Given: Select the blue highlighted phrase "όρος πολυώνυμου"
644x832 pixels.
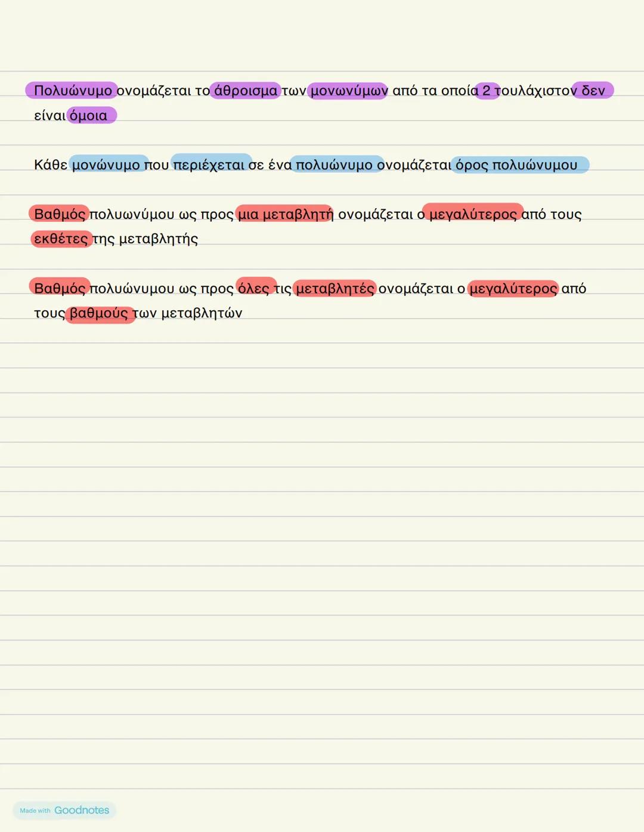Looking at the screenshot, I should point(516,165).
